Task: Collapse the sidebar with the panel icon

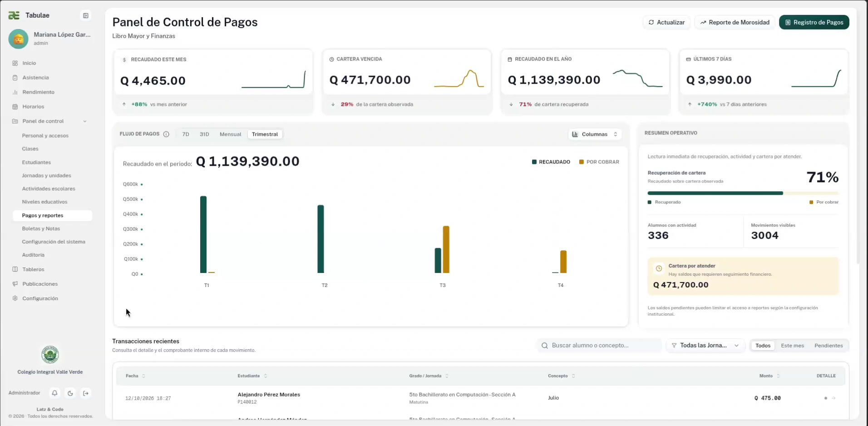Action: coord(85,15)
